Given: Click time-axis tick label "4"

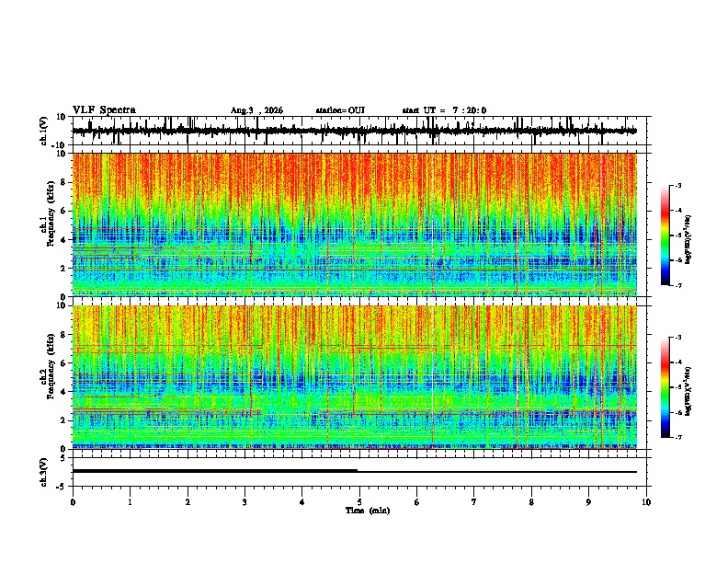Looking at the screenshot, I should pyautogui.click(x=302, y=502).
